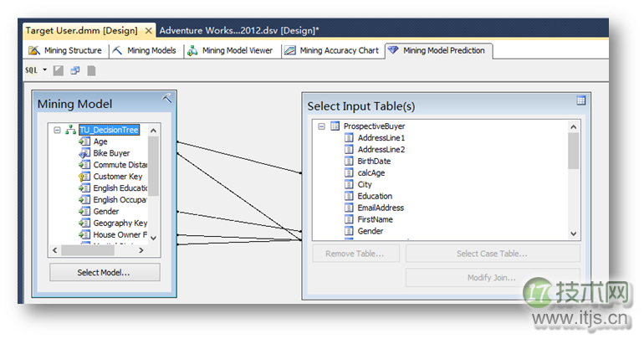
Task: Click the BirthDate column icon
Action: (349, 161)
